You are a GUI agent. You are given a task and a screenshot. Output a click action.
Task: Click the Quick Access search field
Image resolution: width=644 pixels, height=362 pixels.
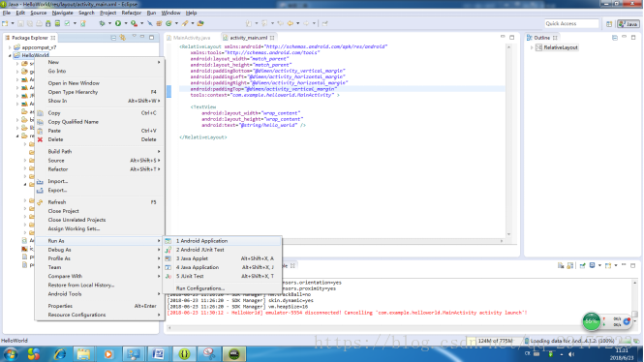pos(571,24)
